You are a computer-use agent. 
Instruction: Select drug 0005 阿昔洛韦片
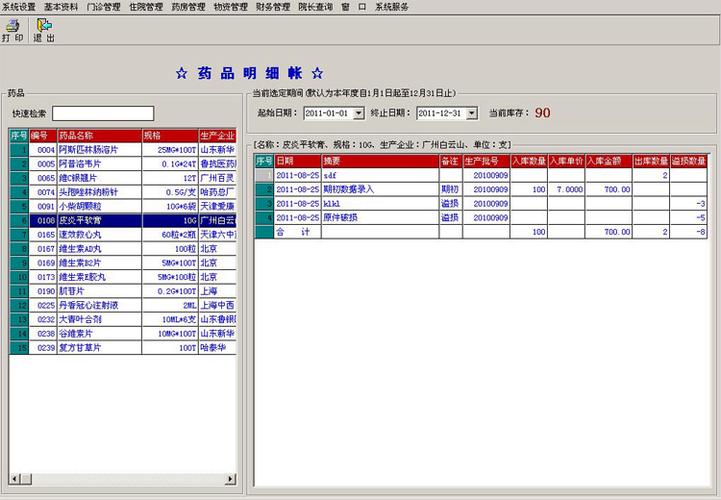[x=122, y=164]
